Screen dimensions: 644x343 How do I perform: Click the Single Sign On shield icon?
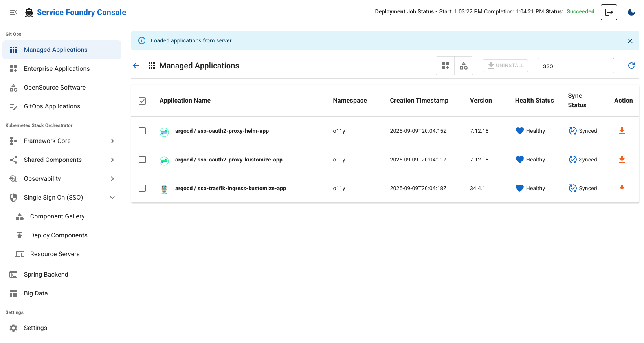[x=13, y=198]
